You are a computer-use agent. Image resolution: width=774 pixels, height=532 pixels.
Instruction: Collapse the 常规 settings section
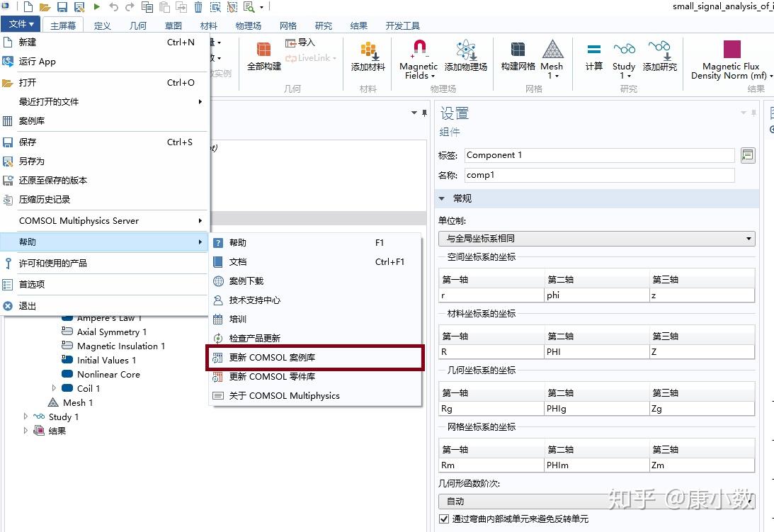[443, 198]
